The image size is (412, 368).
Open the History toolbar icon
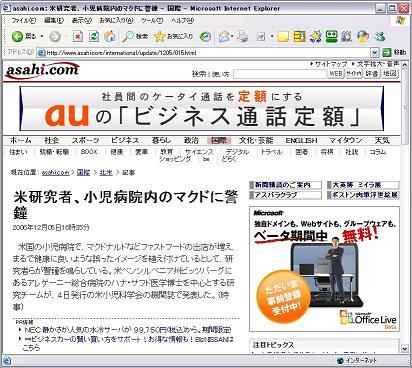click(x=205, y=37)
